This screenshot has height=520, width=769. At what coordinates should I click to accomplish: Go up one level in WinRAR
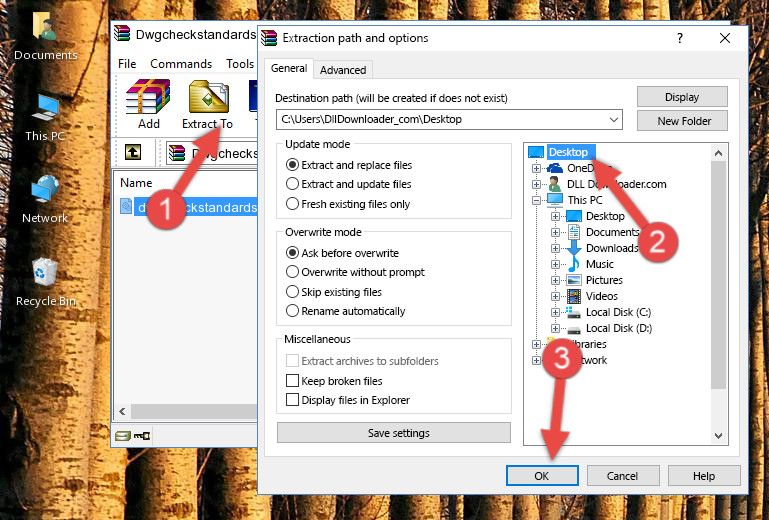pyautogui.click(x=133, y=152)
